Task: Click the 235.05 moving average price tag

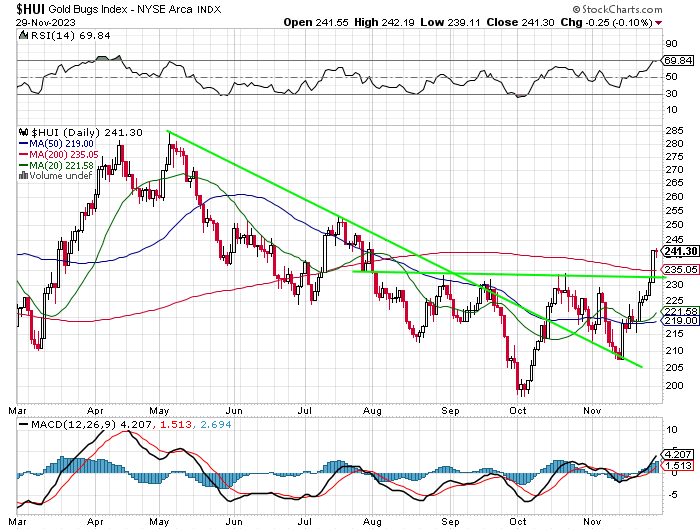Action: click(x=675, y=269)
